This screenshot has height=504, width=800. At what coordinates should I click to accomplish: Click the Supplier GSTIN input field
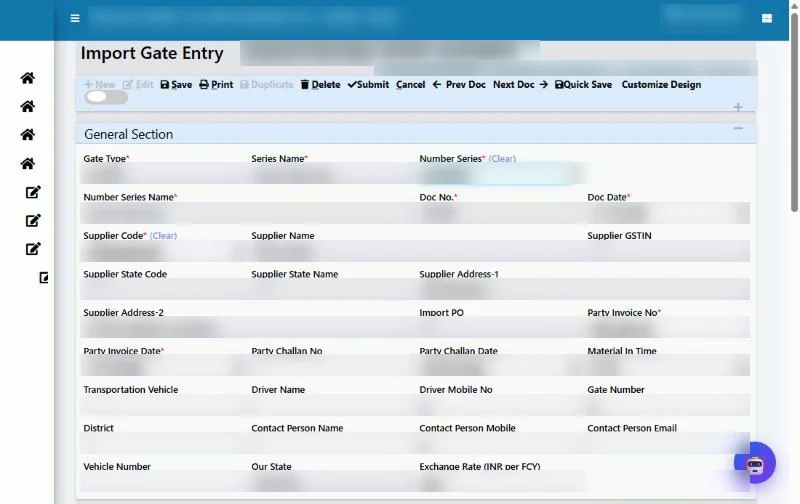click(667, 251)
